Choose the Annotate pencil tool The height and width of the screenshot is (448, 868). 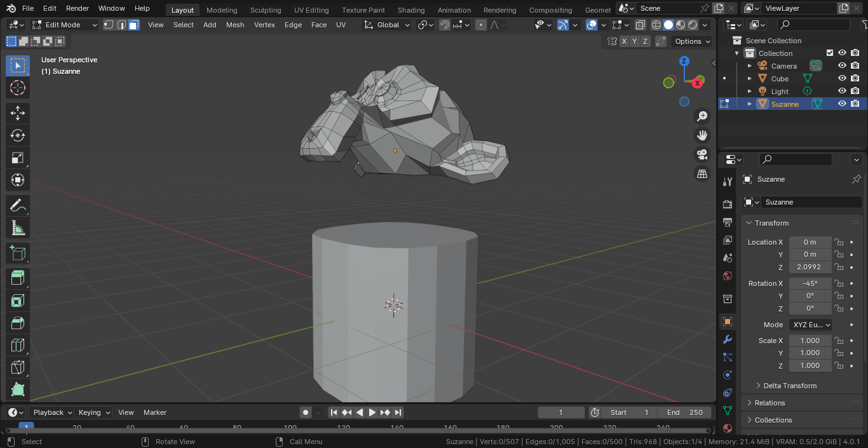18,205
